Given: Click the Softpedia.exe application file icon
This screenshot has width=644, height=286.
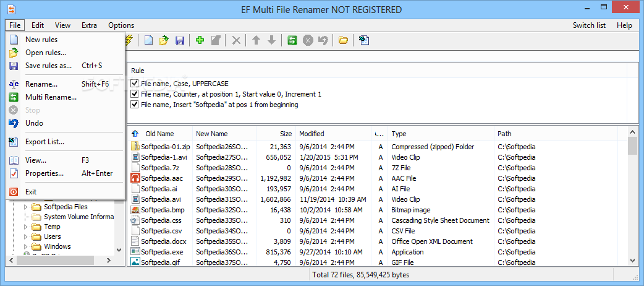Looking at the screenshot, I should point(135,252).
